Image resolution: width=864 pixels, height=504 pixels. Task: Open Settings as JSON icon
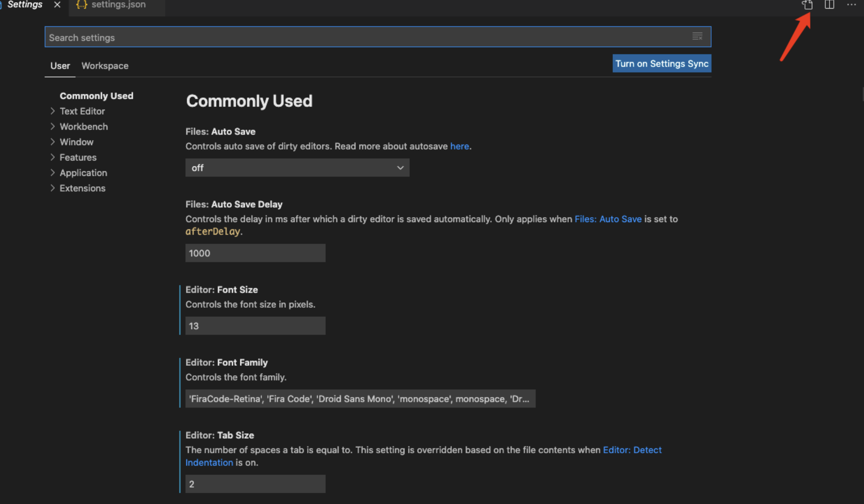point(807,5)
